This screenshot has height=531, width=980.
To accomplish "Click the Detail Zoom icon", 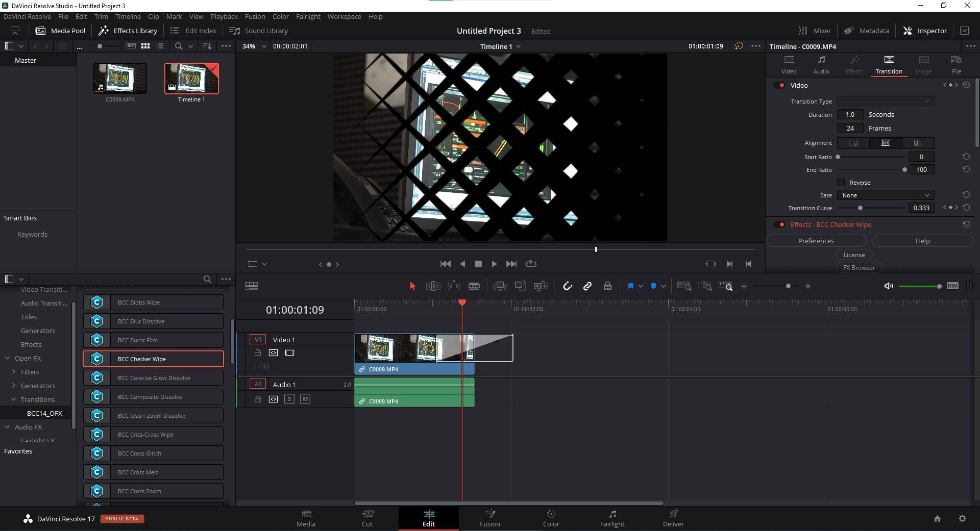I will pos(705,286).
